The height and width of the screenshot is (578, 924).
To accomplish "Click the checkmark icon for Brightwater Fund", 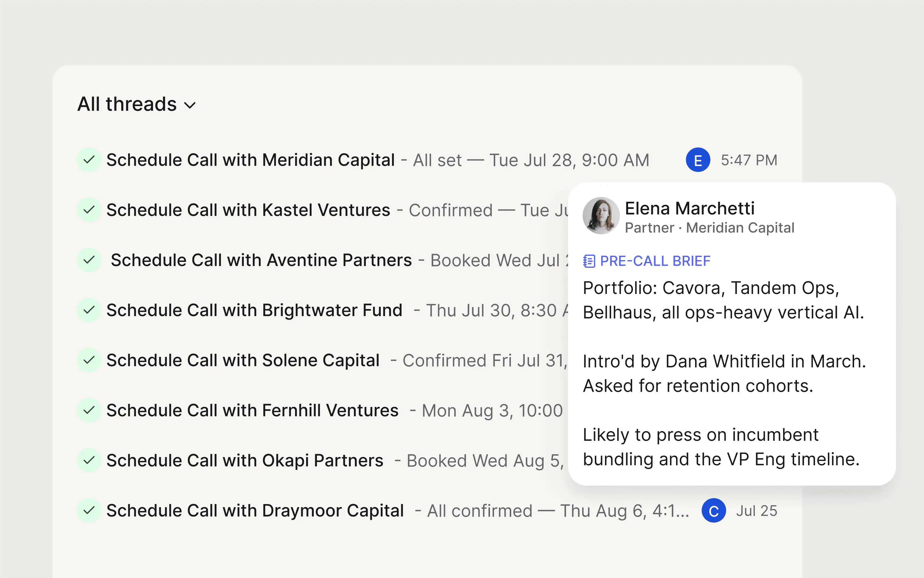I will pyautogui.click(x=89, y=310).
